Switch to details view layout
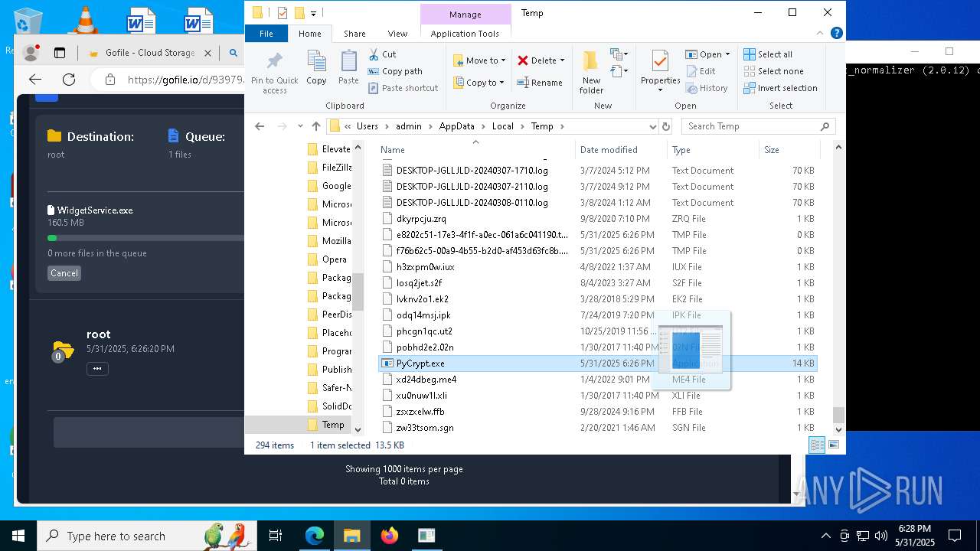 pos(817,445)
